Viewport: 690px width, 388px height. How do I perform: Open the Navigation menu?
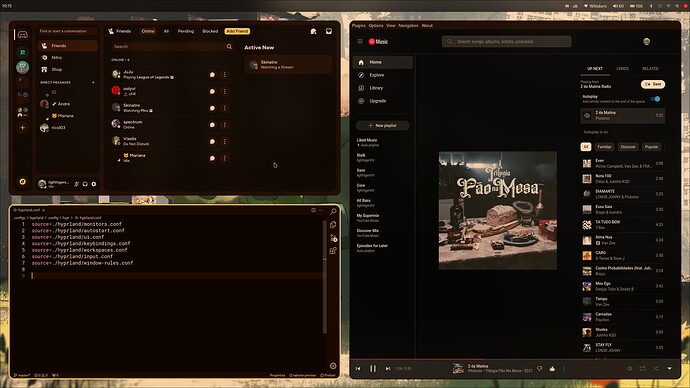[x=408, y=26]
